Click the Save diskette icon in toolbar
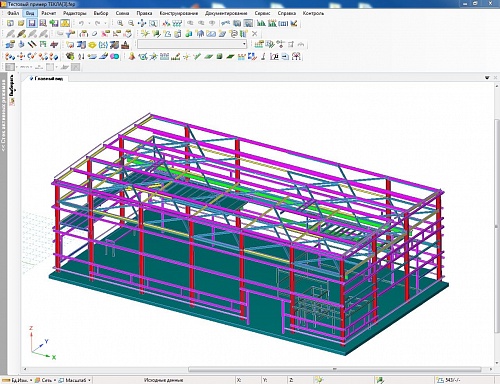Image resolution: width=500 pixels, height=384 pixels. click(32, 23)
